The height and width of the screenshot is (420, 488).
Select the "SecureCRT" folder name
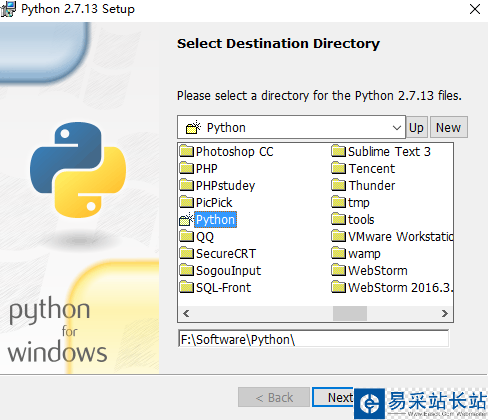click(x=226, y=254)
